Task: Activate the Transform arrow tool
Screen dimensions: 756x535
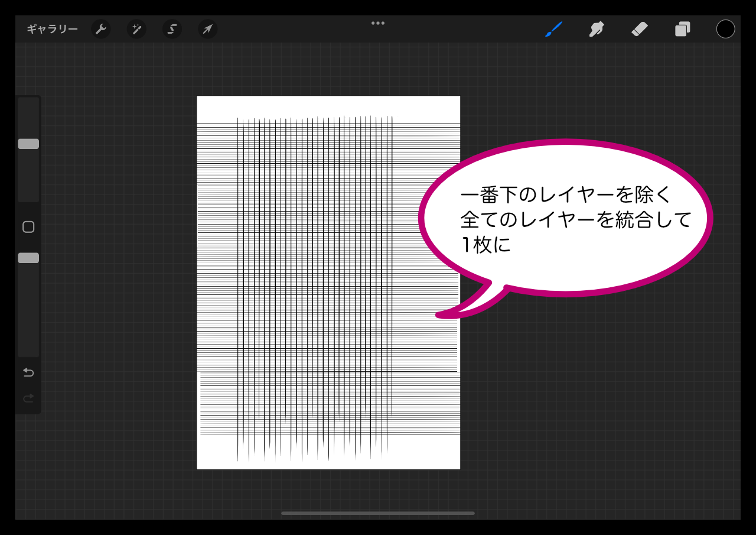Action: pos(207,29)
